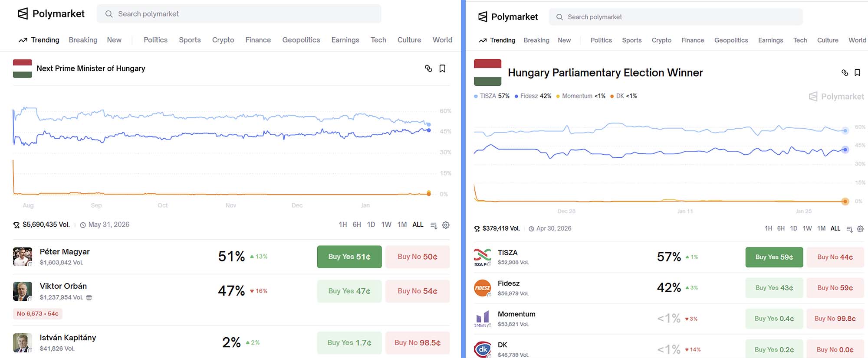868x358 pixels.
Task: Bookmark the Hungary Parliamentary Election Winner market
Action: 857,73
